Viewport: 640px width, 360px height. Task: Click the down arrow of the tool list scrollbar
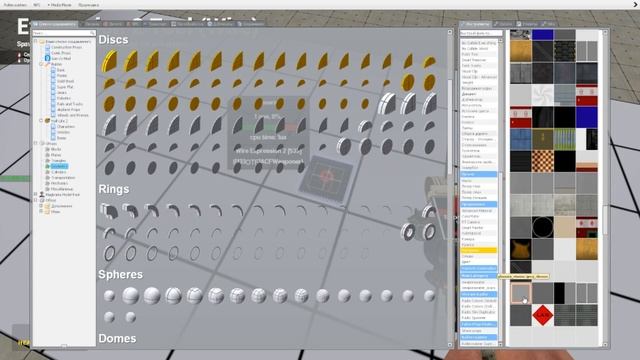[x=500, y=345]
